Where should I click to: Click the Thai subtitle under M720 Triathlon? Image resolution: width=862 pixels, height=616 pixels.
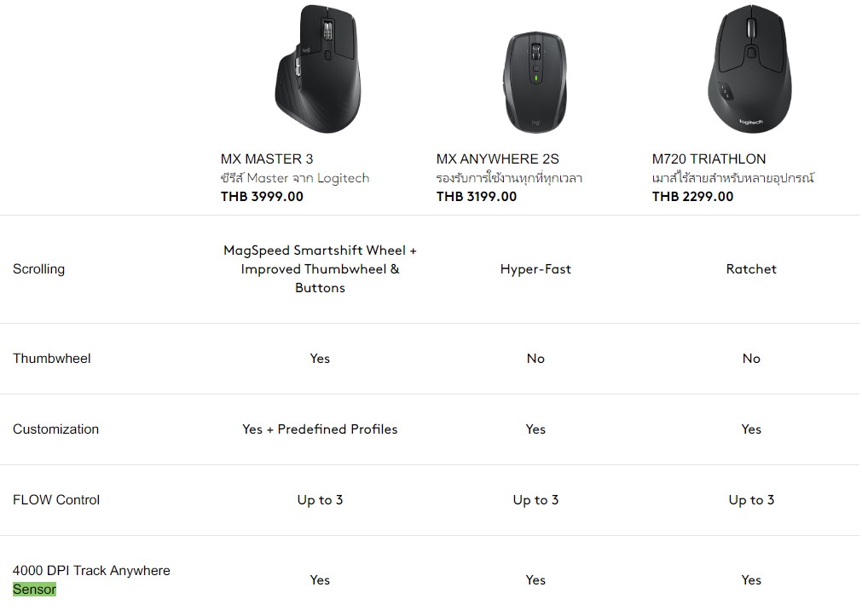(733, 178)
